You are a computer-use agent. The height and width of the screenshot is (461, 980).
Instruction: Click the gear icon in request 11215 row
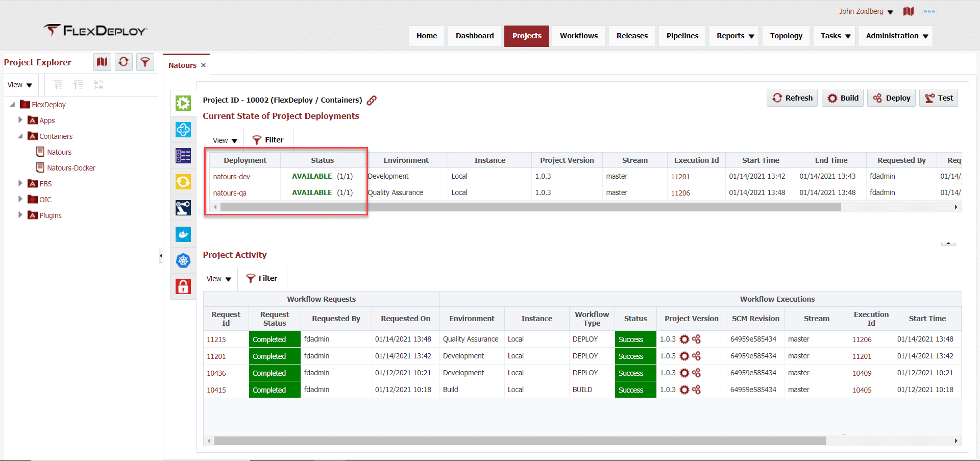(x=684, y=339)
